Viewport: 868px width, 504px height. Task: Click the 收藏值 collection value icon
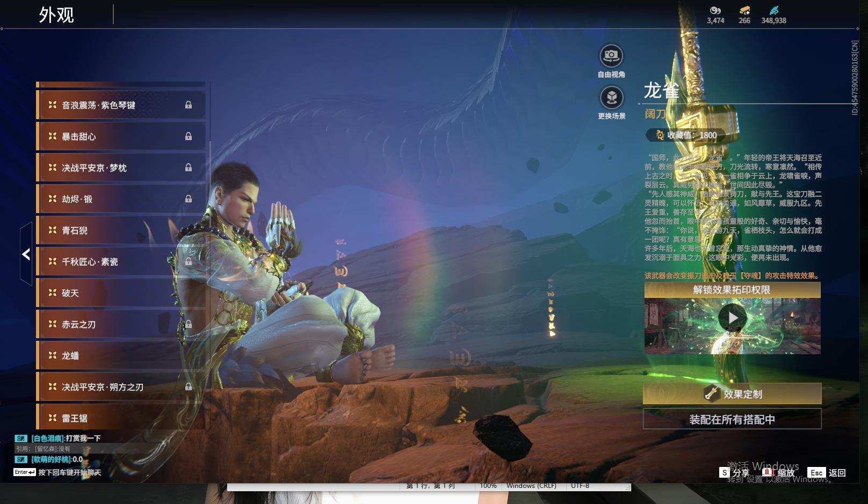660,135
